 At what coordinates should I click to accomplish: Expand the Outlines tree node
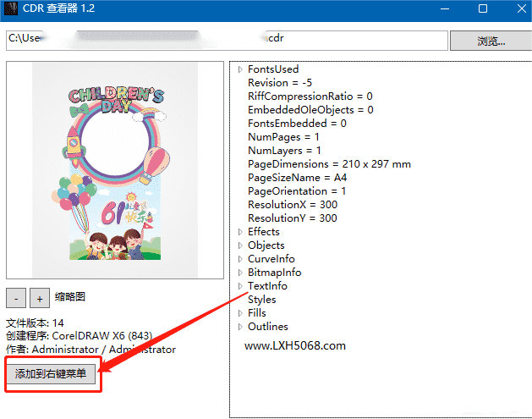[240, 327]
